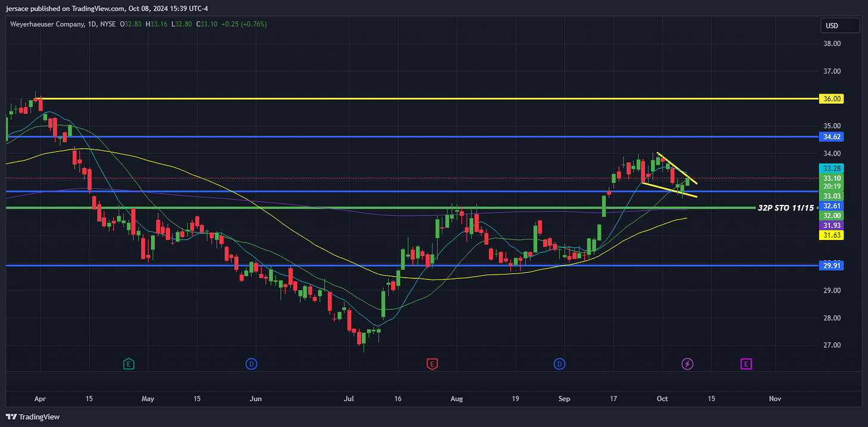Image resolution: width=868 pixels, height=427 pixels.
Task: Click the Oct date axis label
Action: [x=662, y=398]
